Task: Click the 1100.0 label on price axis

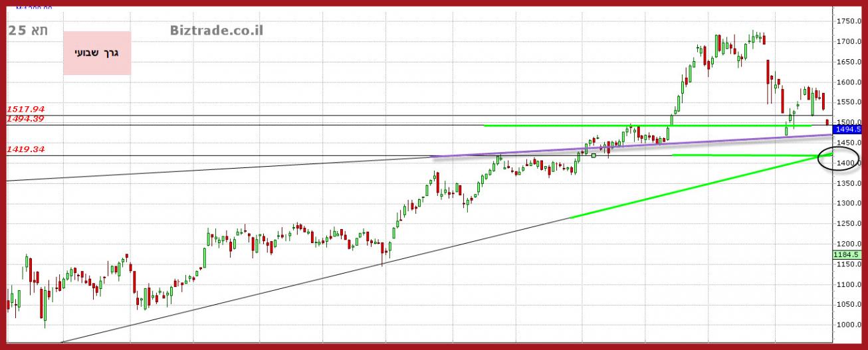Action: [849, 284]
